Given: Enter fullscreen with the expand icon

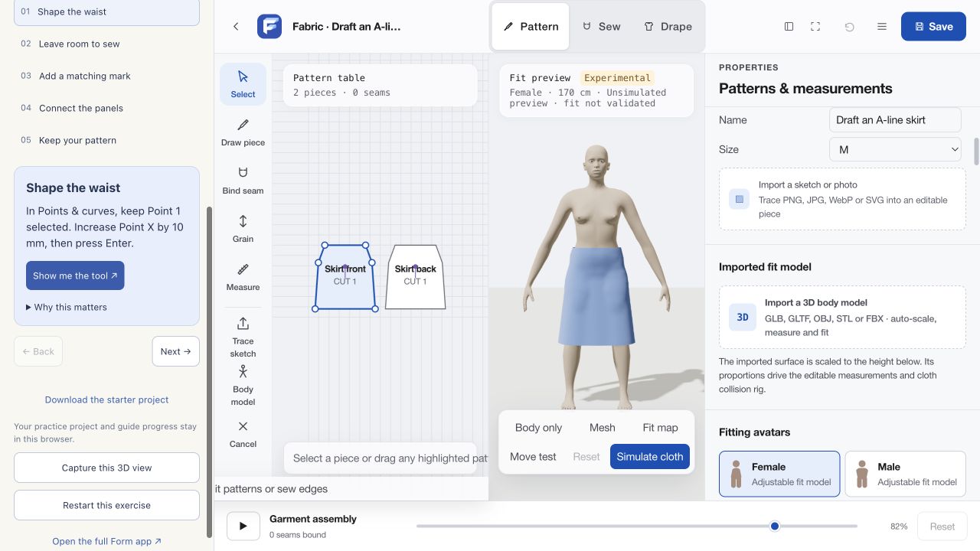Looking at the screenshot, I should click(x=815, y=27).
